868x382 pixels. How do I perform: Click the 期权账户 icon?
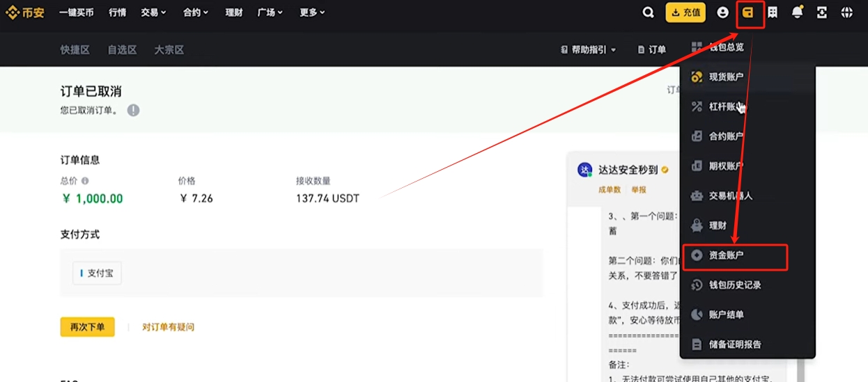(696, 166)
